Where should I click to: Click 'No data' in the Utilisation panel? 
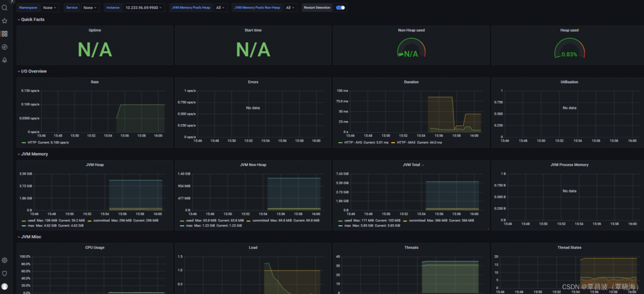570,108
